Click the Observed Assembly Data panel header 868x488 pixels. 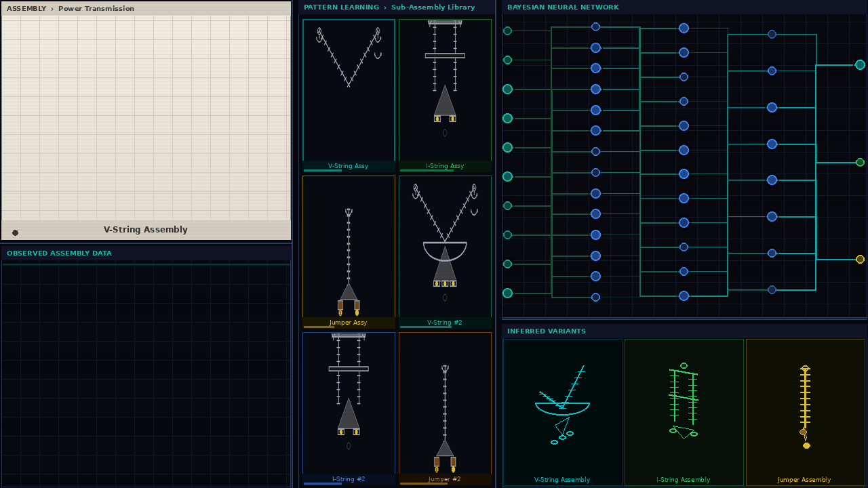[59, 253]
